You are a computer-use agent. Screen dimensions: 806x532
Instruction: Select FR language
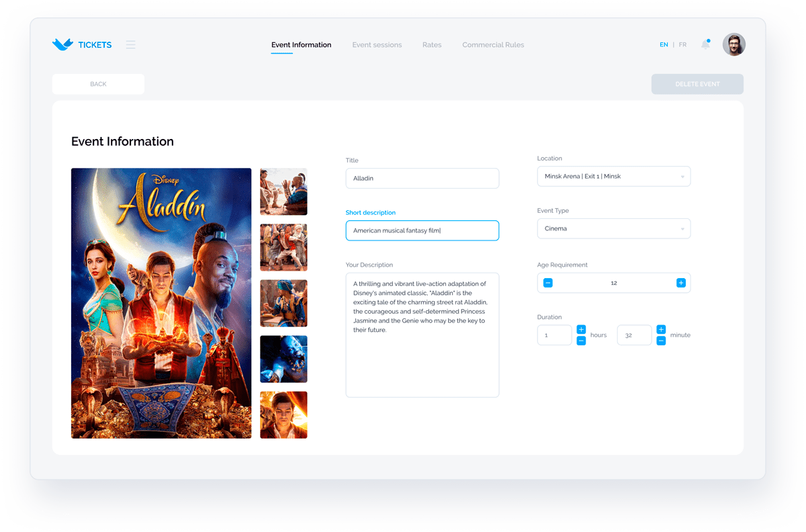682,45
